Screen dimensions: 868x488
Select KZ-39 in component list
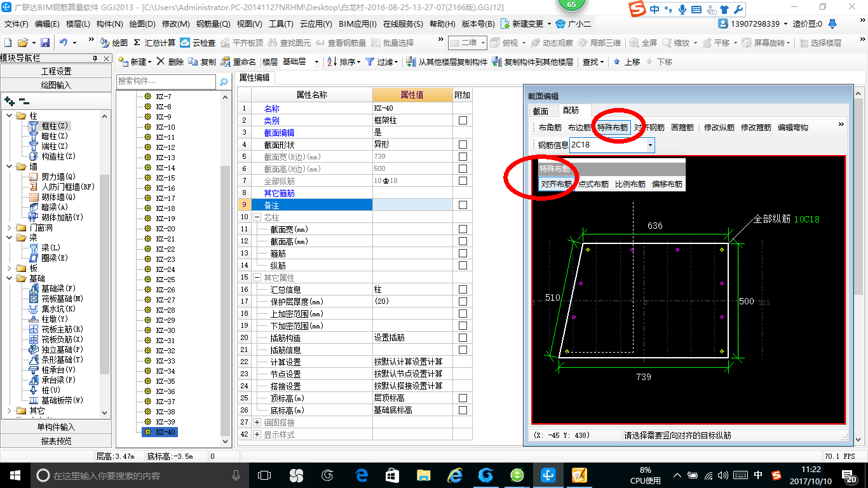click(x=165, y=422)
